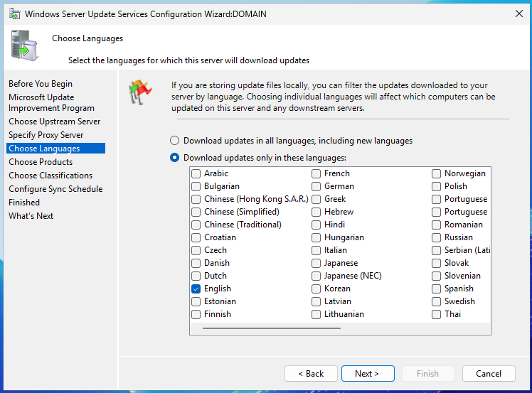
Task: Open the What's Next step
Action: (x=31, y=216)
